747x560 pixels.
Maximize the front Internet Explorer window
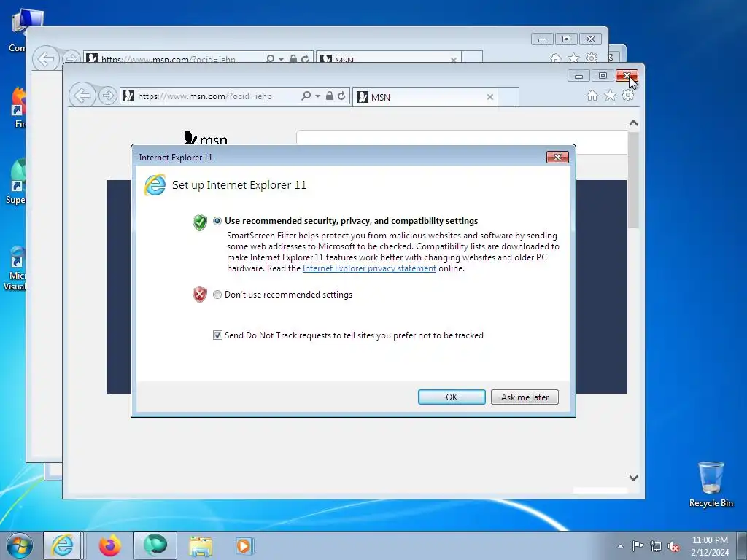coord(603,76)
